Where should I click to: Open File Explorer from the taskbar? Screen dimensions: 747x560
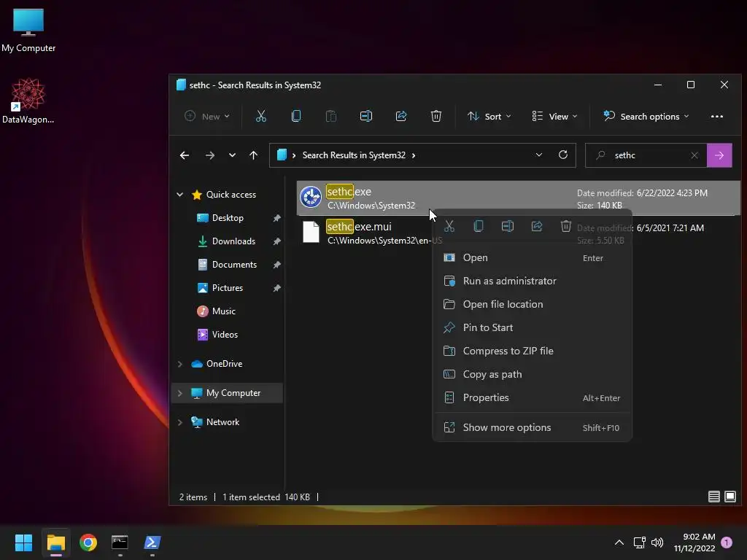tap(55, 542)
